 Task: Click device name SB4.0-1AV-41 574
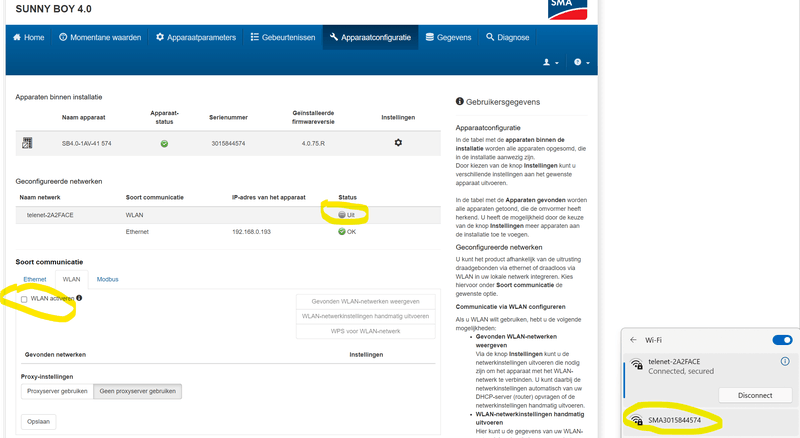click(x=87, y=143)
